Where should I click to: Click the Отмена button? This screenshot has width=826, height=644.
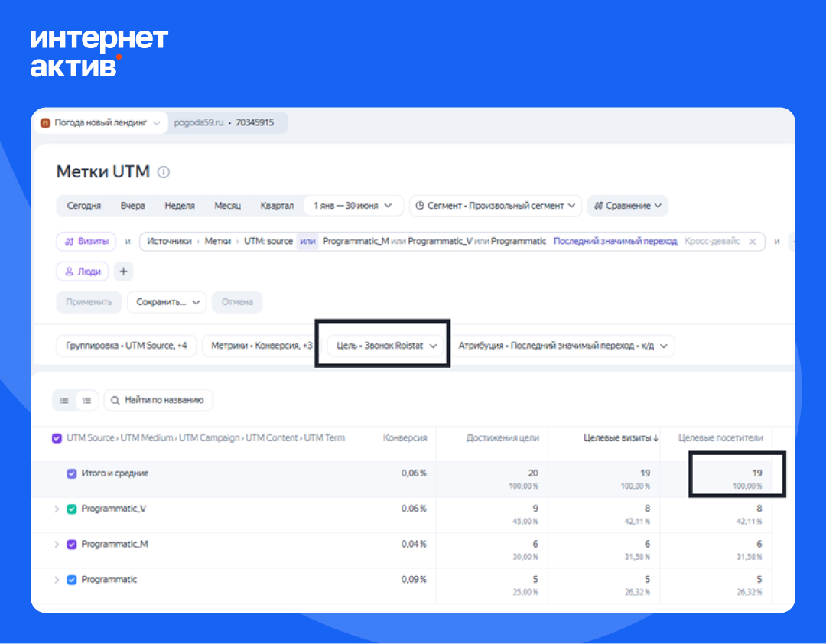237,302
